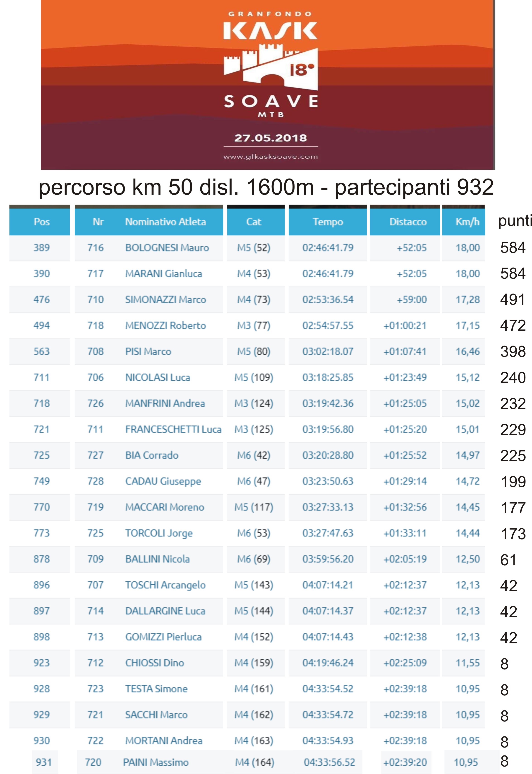Select the time 03:59:56.20 of BALLINI Nicola
The width and height of the screenshot is (532, 774).
point(328,559)
